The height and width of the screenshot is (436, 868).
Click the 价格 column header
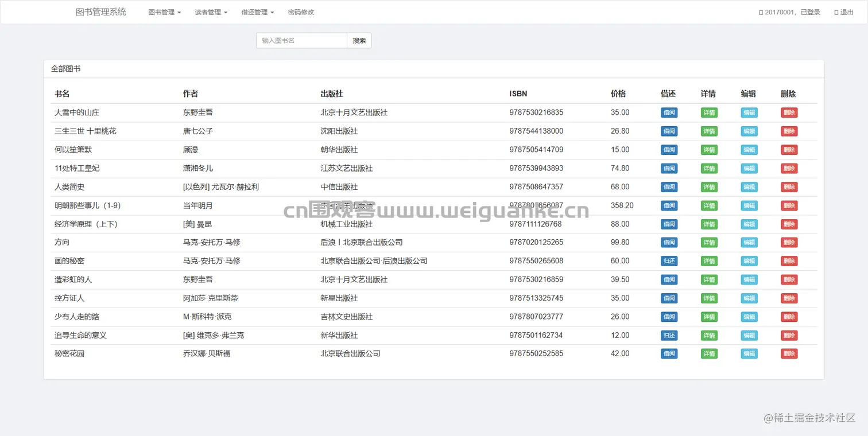(x=618, y=94)
